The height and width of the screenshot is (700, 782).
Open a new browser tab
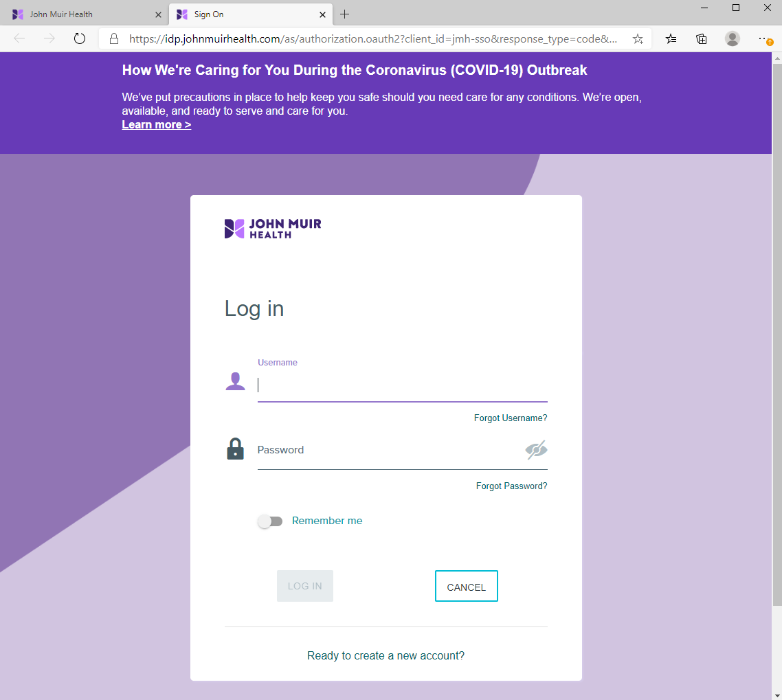pyautogui.click(x=345, y=13)
